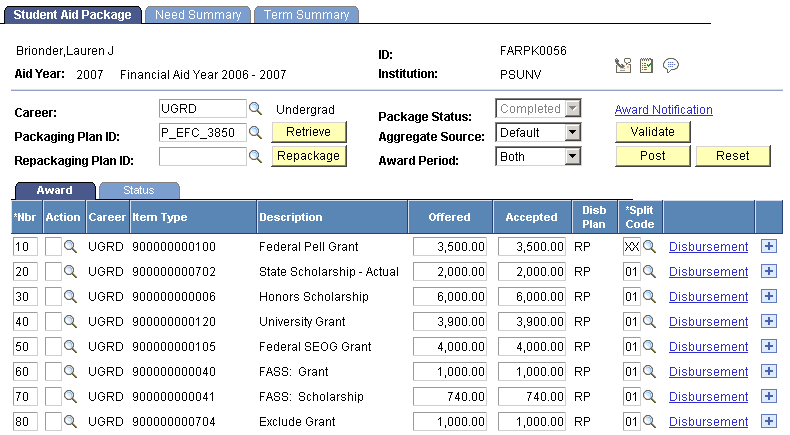The width and height of the screenshot is (790, 435).
Task: Look up Action for University Grant row
Action: coord(71,322)
